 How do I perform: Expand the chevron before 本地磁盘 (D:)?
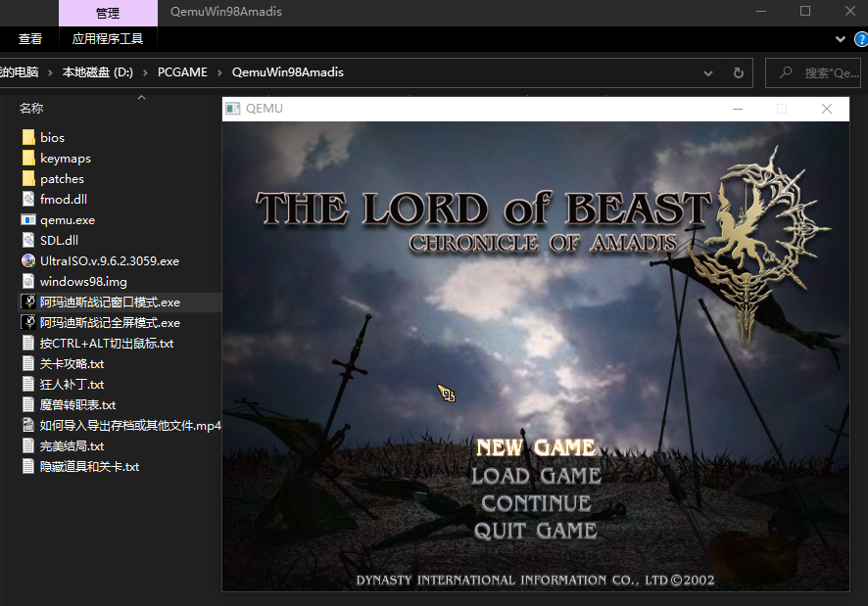coord(50,72)
